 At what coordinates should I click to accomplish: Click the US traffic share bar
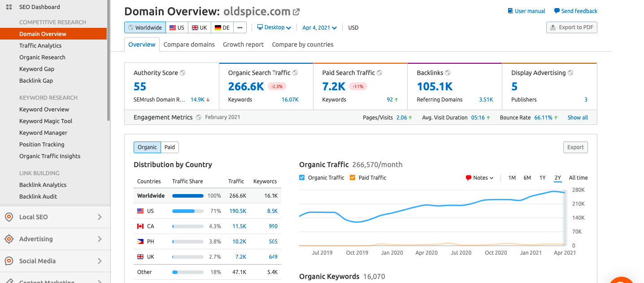coord(188,211)
